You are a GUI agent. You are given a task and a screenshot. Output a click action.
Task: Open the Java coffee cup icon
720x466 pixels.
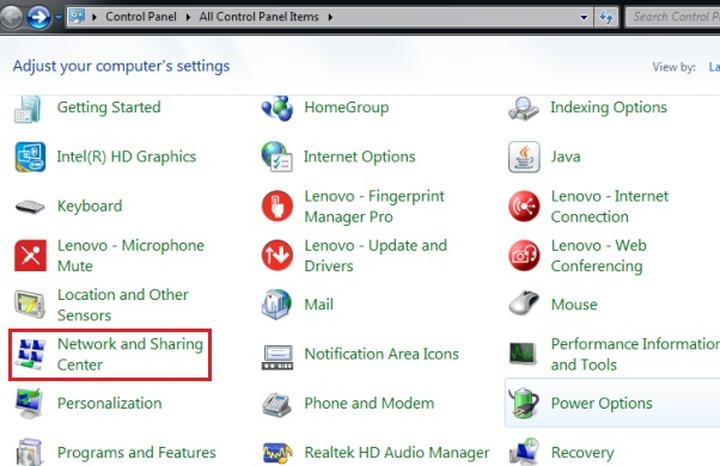coord(524,157)
